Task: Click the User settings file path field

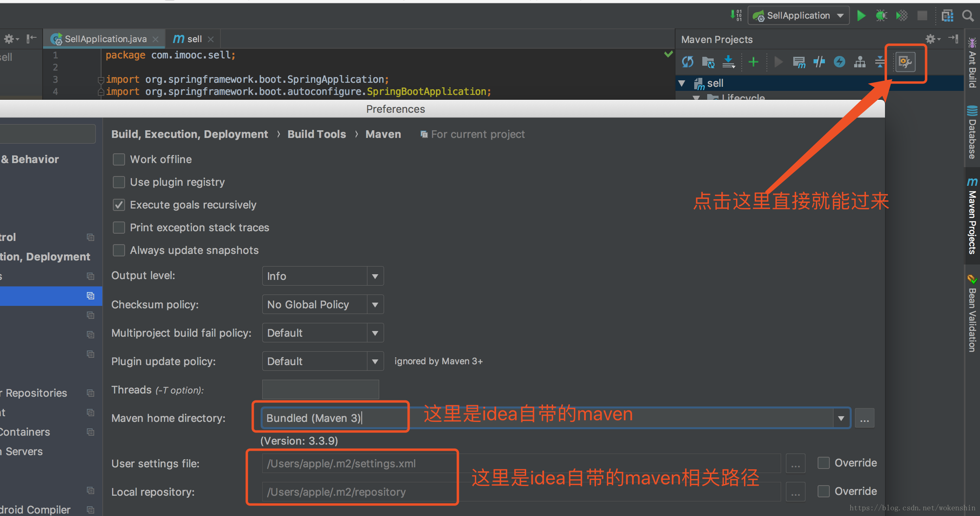Action: [x=521, y=463]
